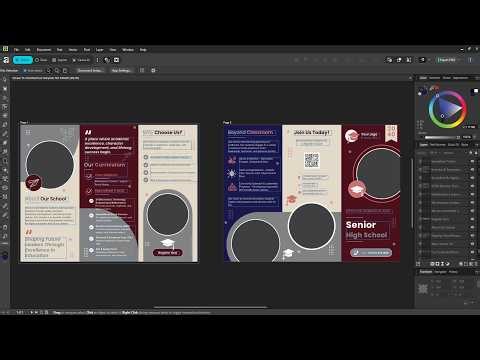Click the far-right three-dot toolbar overflow icon
The image size is (480, 360).
coord(470,60)
